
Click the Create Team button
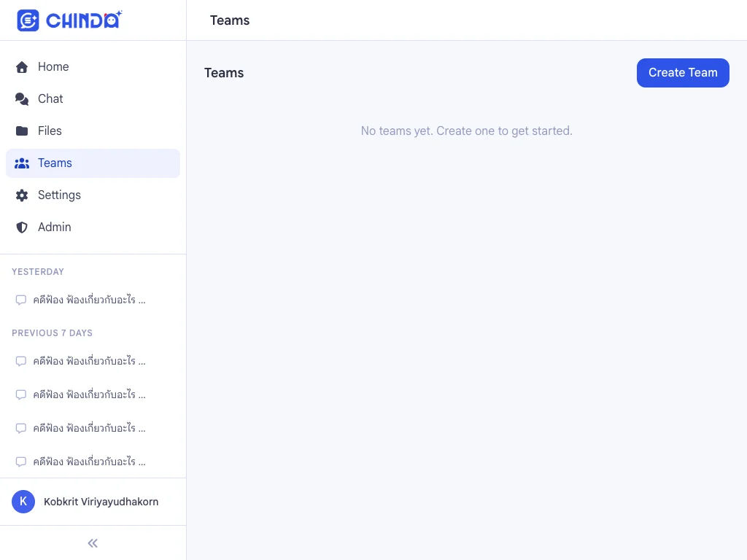[683, 73]
